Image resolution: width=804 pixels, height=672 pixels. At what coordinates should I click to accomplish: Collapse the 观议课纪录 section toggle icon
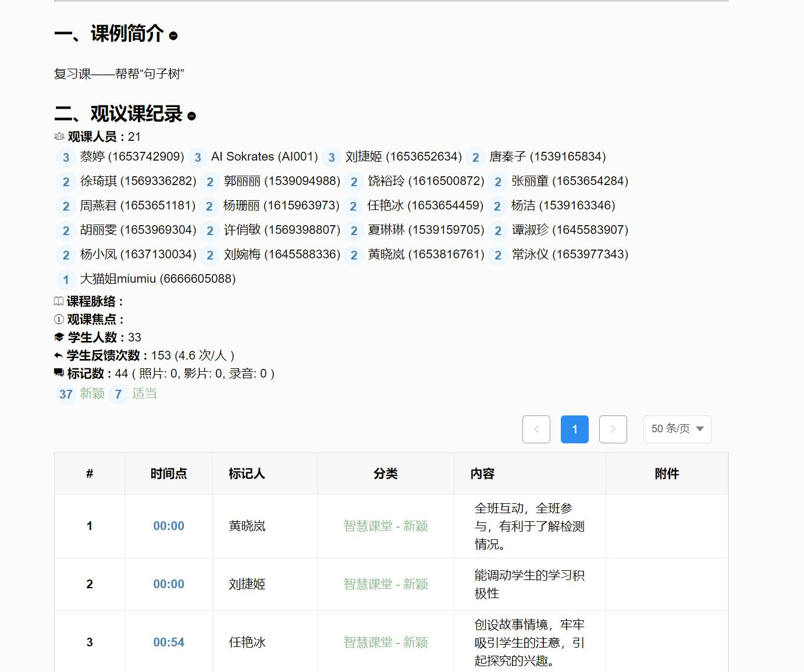point(191,116)
